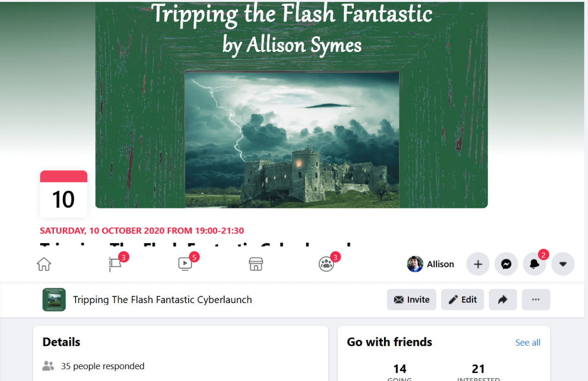This screenshot has height=381, width=588.
Task: Go to Facebook Home icon
Action: point(44,264)
